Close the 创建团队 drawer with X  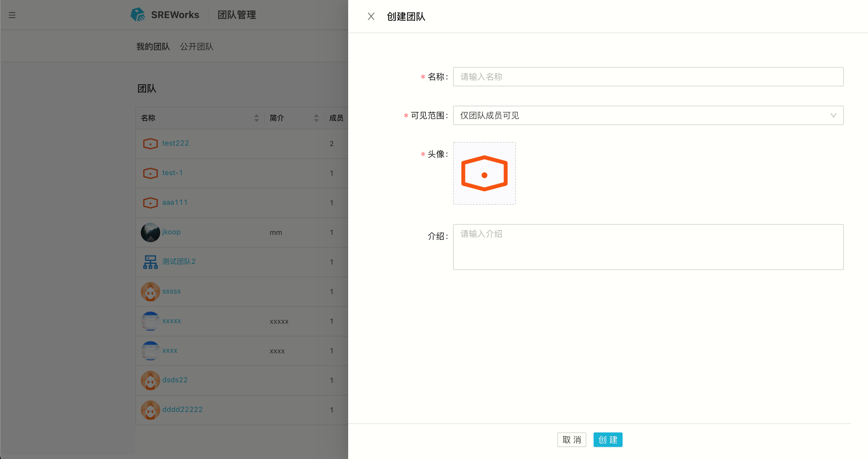pos(371,16)
